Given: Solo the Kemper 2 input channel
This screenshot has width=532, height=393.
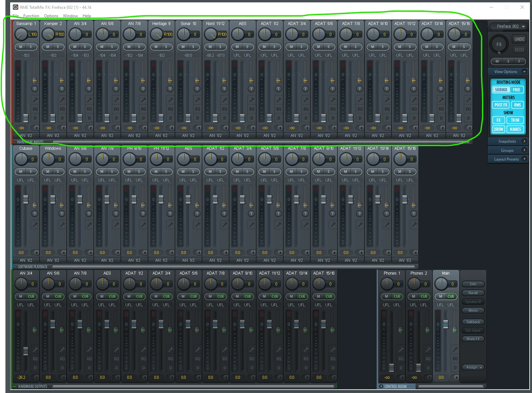Looking at the screenshot, I should (58, 47).
